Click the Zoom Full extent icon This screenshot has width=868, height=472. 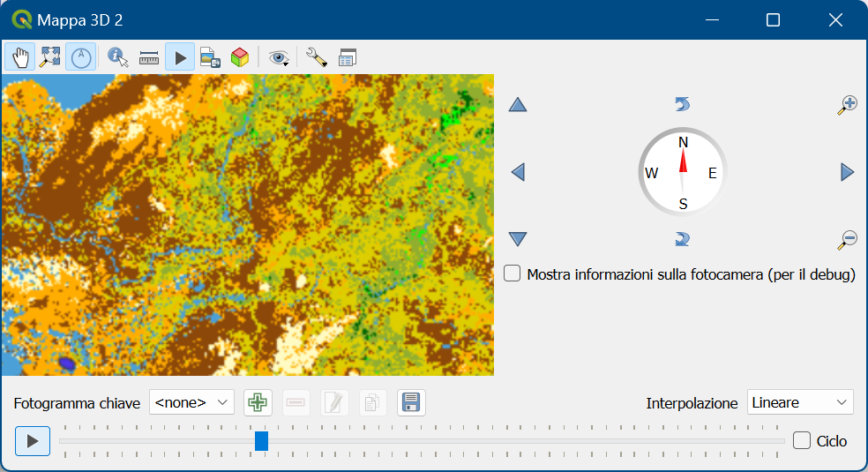(x=50, y=57)
